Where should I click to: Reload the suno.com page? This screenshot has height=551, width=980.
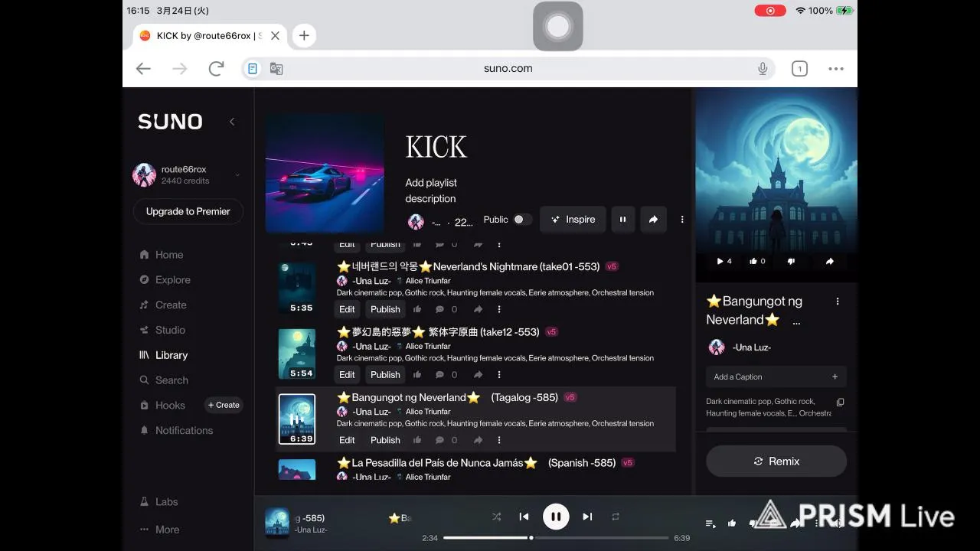pos(216,68)
